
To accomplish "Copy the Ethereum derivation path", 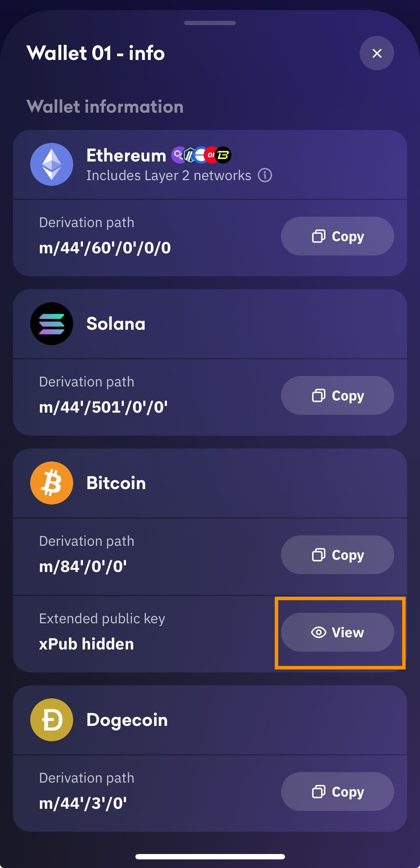I will tap(337, 236).
